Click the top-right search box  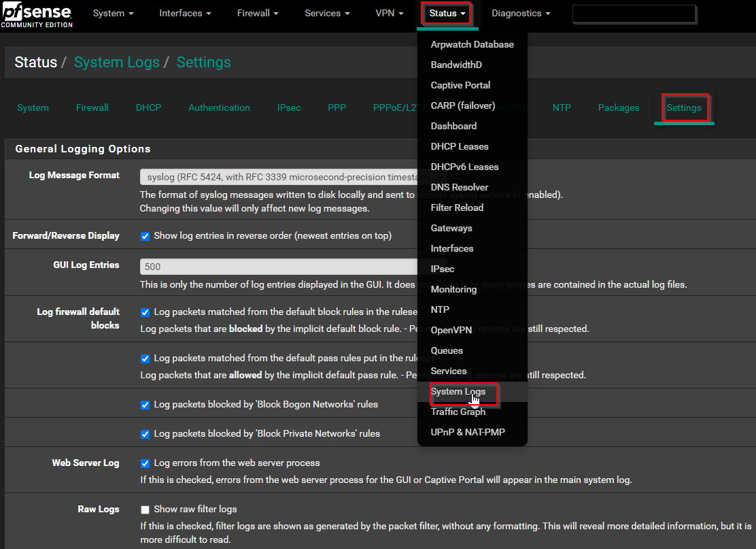point(632,14)
